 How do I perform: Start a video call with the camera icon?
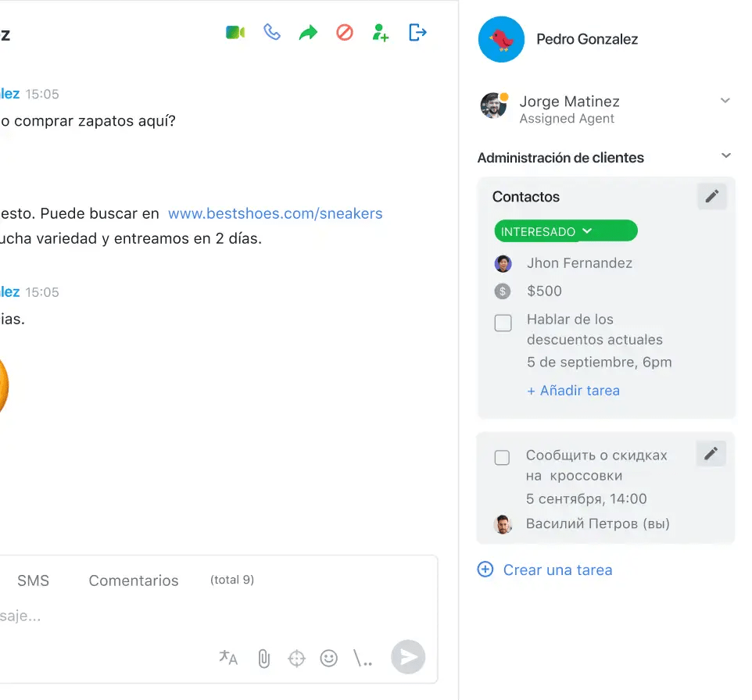tap(235, 33)
